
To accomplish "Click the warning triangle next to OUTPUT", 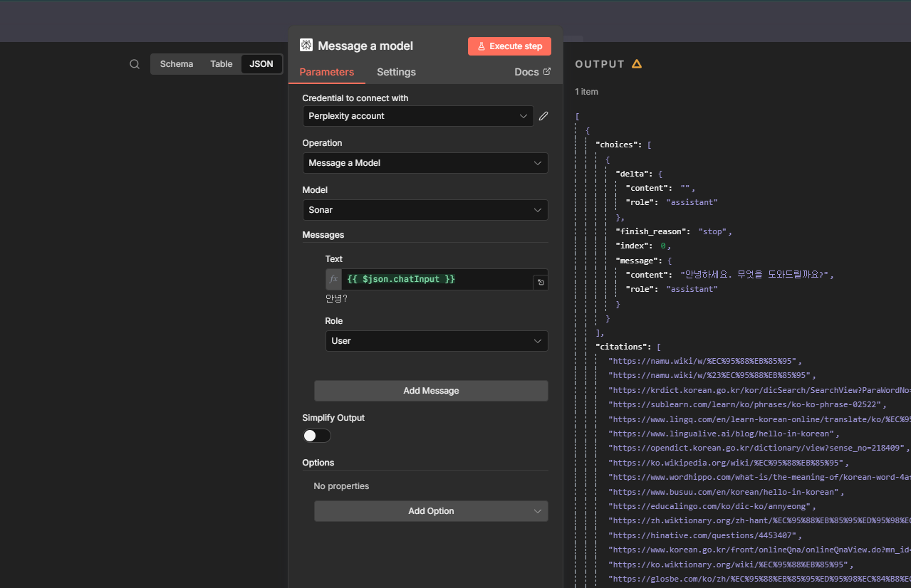I will click(637, 64).
